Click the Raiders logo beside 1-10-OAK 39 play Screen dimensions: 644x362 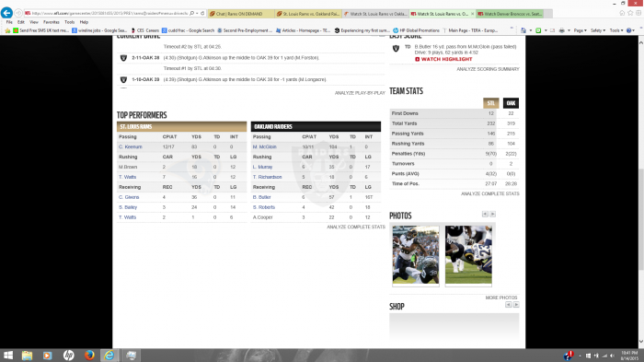point(123,79)
